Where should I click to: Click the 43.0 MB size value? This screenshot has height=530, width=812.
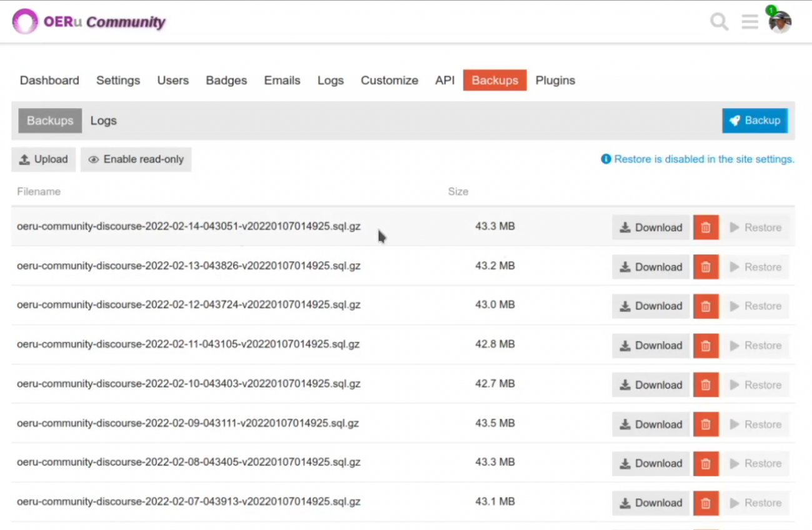[495, 305]
